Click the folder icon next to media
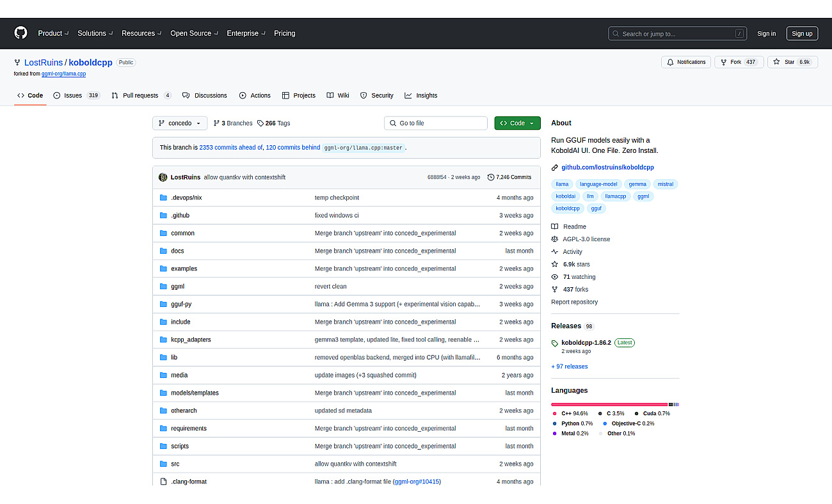Viewport: 832px width, 504px height. 163,375
